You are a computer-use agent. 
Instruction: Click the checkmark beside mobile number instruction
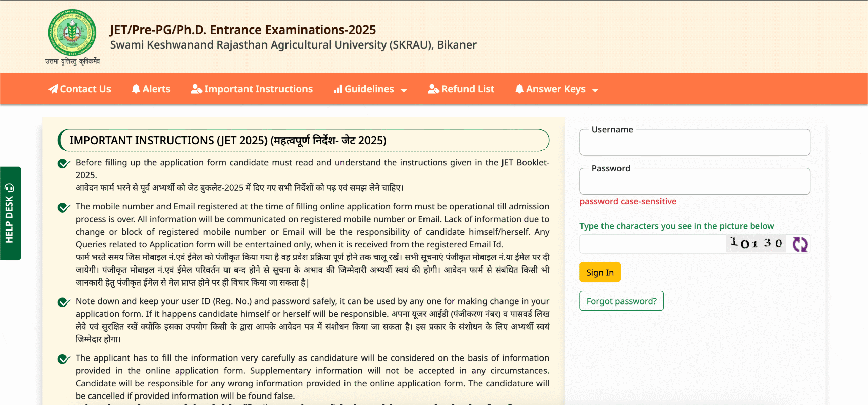64,207
